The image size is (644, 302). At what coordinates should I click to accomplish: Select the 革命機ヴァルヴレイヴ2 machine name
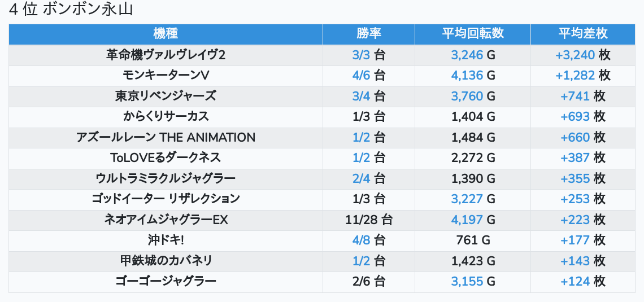[x=166, y=55]
